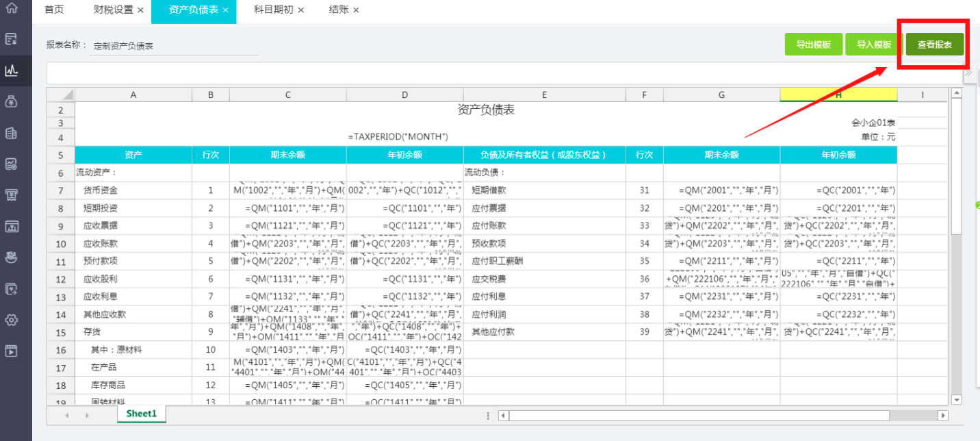Viewport: 980px width, 441px height.
Task: Click the 报表名称 input field
Action: click(175, 46)
